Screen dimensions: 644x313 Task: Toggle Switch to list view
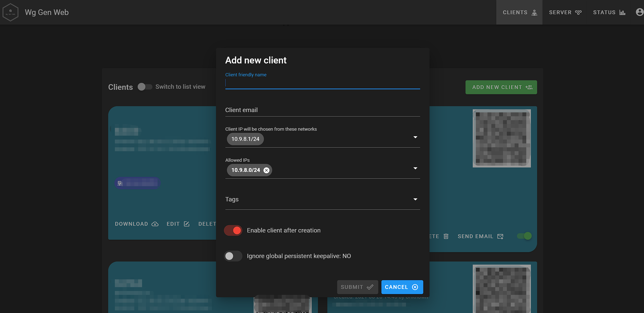[145, 87]
